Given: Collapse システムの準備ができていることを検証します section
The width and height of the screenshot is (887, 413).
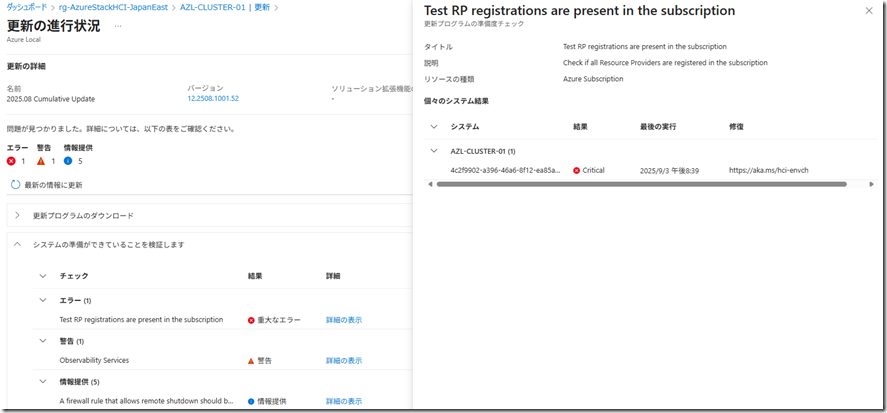Looking at the screenshot, I should 18,244.
